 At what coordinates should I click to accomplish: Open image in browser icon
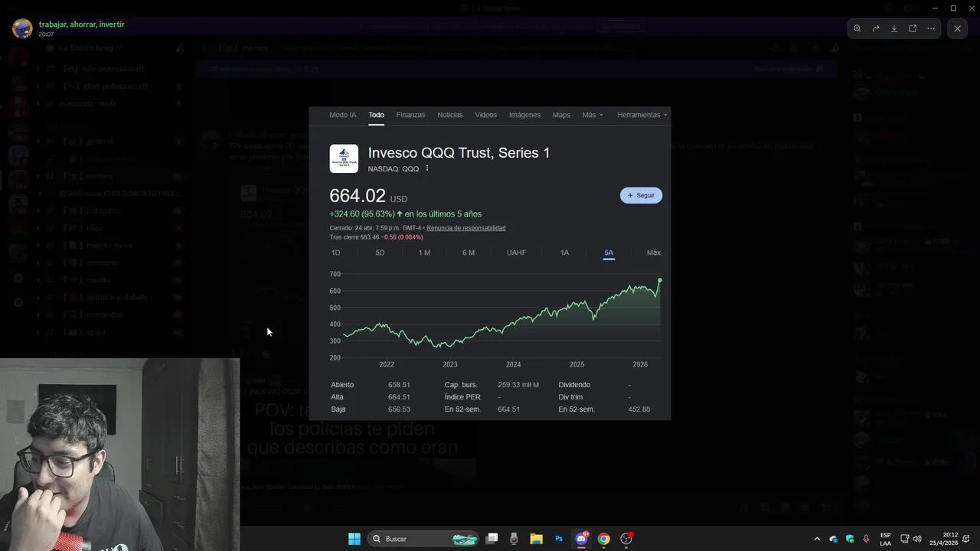tap(913, 28)
